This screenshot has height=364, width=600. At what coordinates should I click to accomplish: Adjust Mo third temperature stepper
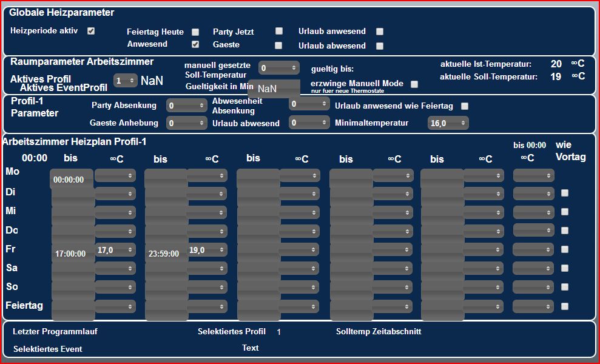300,175
